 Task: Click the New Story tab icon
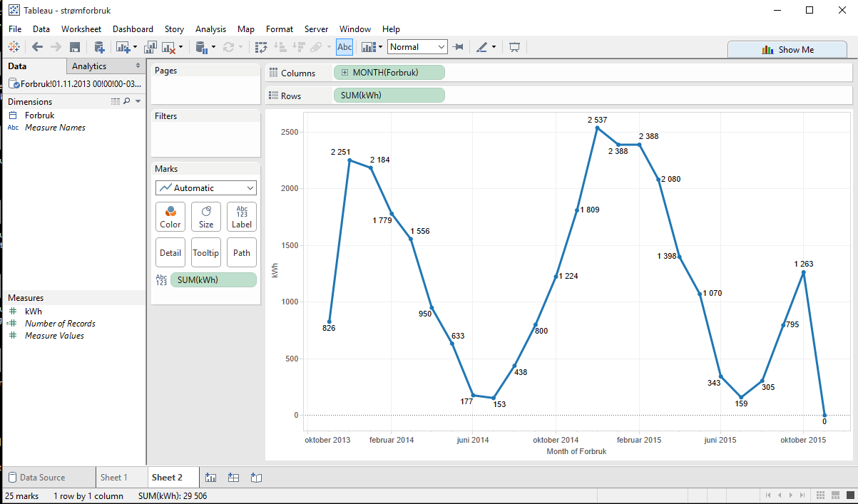pyautogui.click(x=257, y=478)
